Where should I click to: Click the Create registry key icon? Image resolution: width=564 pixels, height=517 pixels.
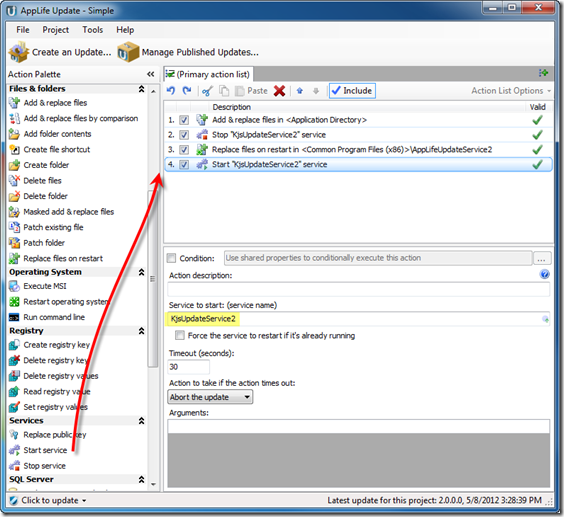point(14,345)
